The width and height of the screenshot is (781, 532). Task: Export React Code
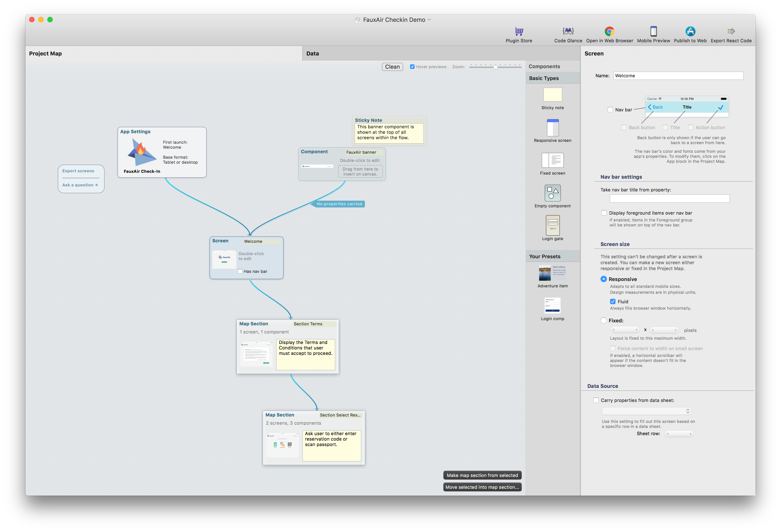pyautogui.click(x=731, y=31)
